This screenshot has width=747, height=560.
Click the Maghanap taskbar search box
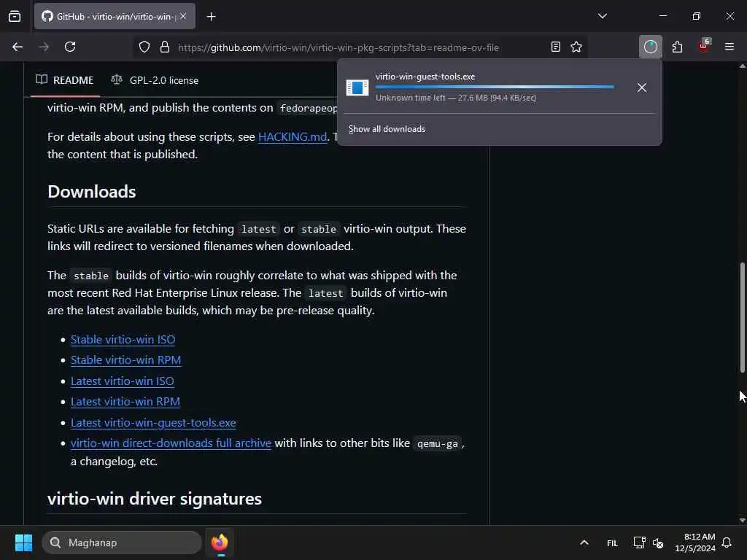pyautogui.click(x=122, y=542)
